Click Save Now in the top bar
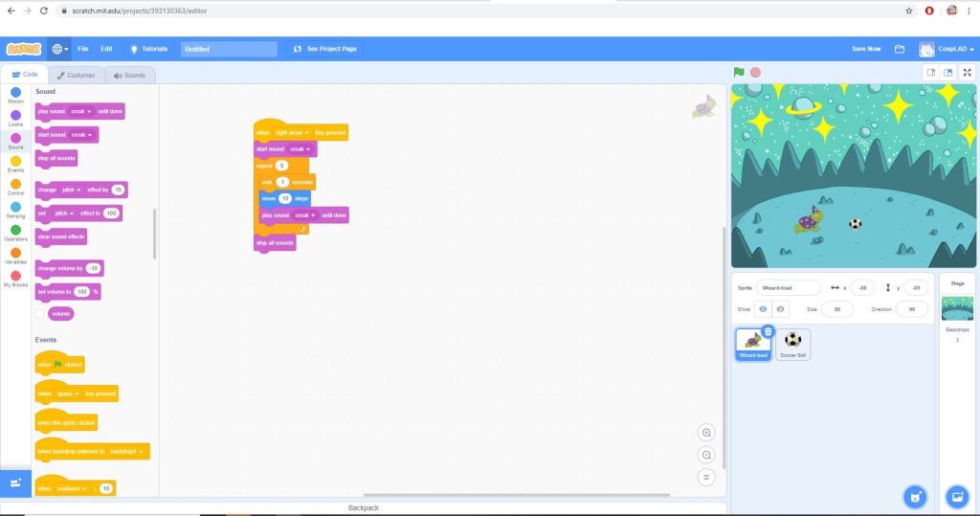Viewport: 980px width, 516px height. coord(865,49)
